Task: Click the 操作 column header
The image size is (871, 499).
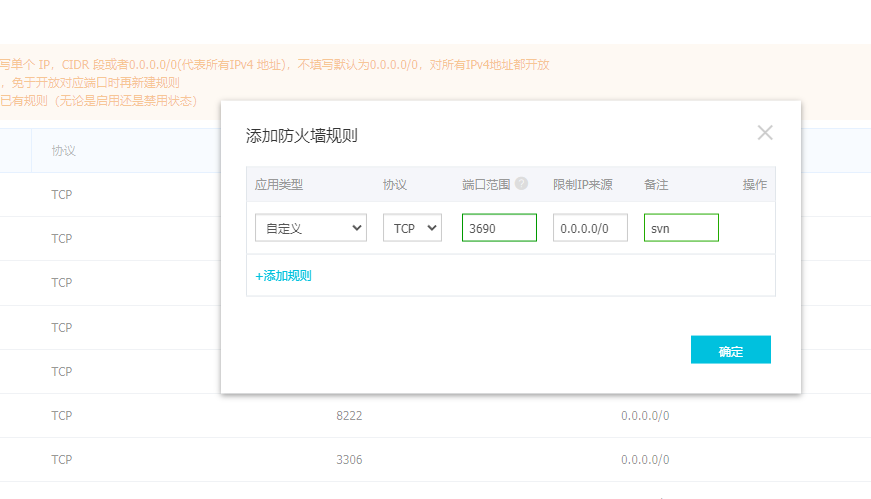Action: coord(754,185)
